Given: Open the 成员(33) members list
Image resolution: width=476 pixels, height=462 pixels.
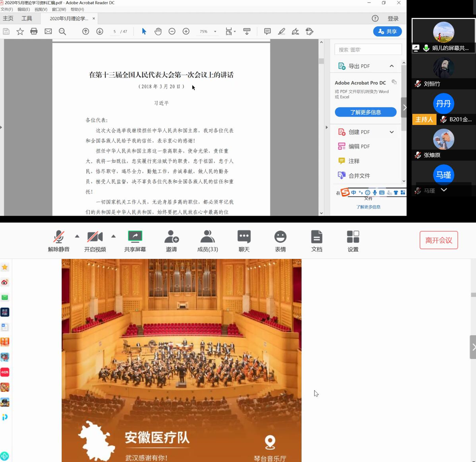Looking at the screenshot, I should click(208, 241).
